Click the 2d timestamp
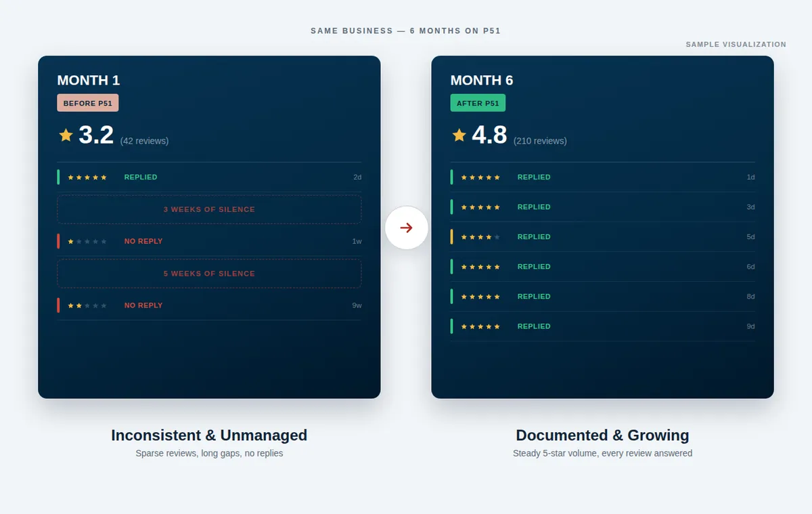Viewport: 812px width, 514px height. coord(357,177)
